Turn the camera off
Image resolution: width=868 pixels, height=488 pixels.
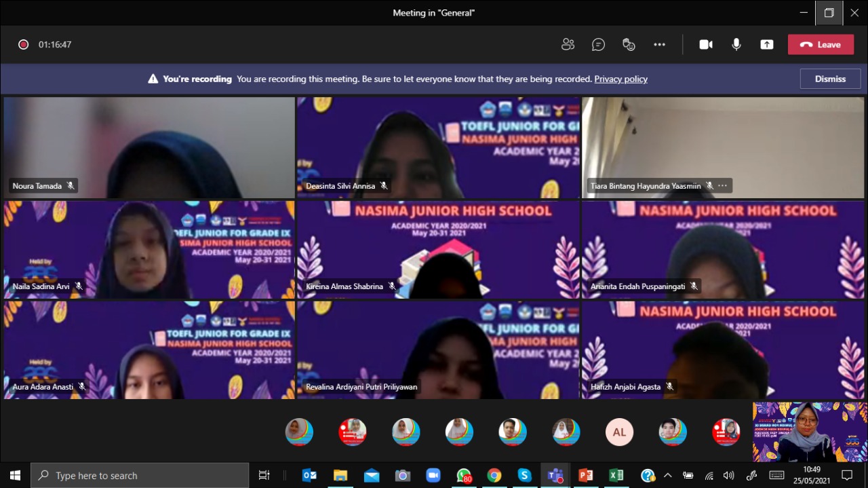[706, 45]
